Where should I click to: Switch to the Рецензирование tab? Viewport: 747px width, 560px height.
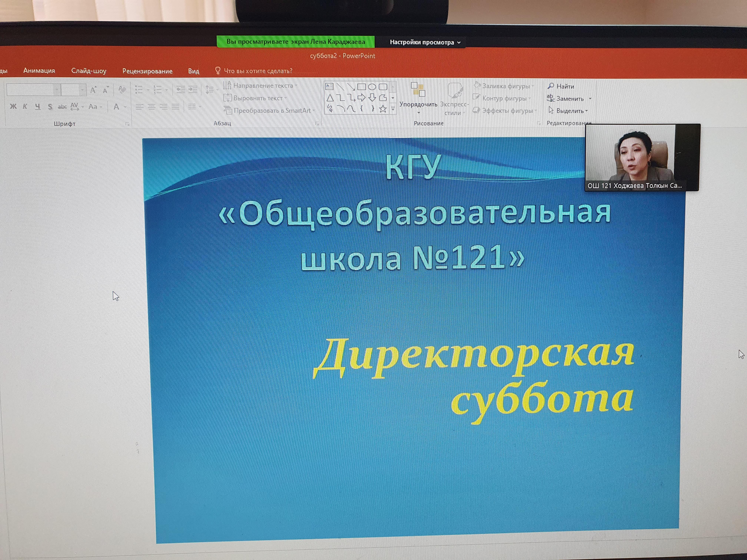147,71
